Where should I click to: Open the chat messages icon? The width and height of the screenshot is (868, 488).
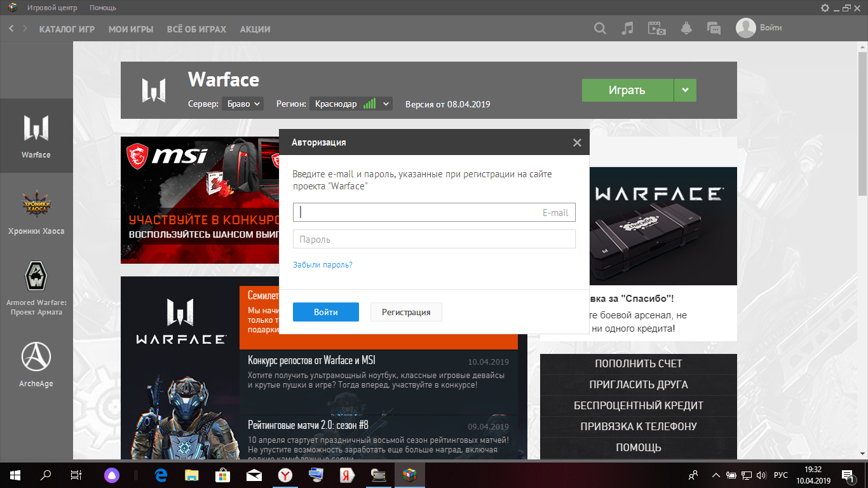[x=714, y=29]
